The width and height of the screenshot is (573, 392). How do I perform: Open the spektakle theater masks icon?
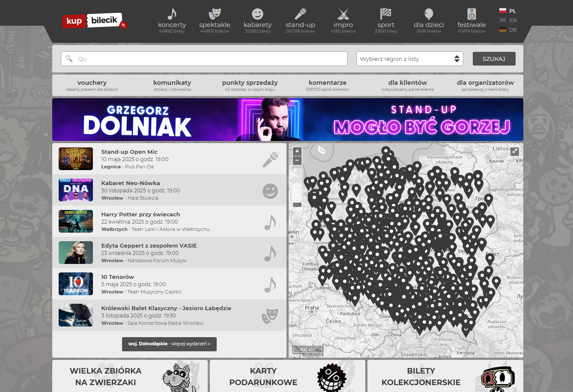click(215, 14)
